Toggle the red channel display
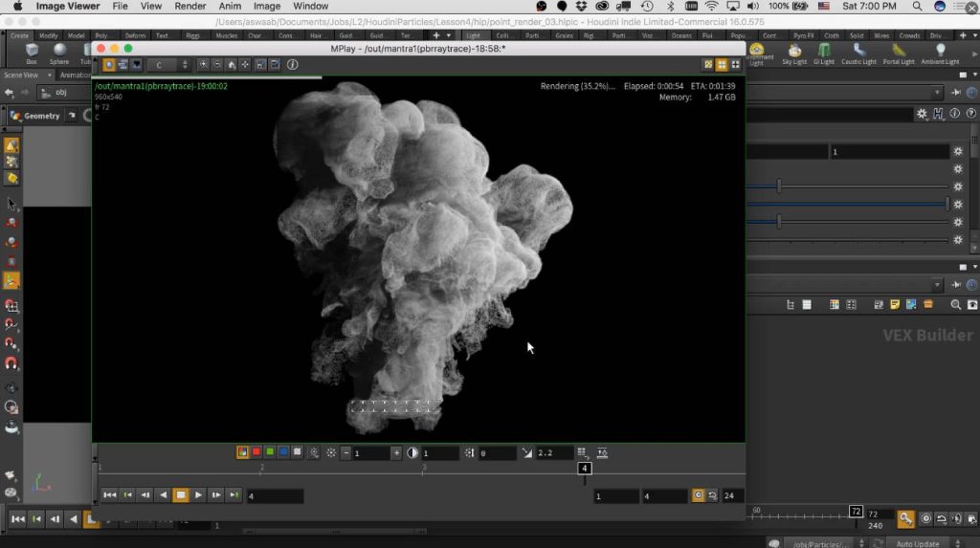The width and height of the screenshot is (980, 548). 256,452
